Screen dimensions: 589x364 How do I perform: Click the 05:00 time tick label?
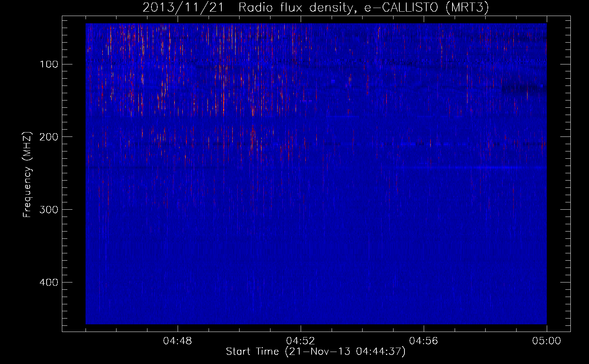(547, 341)
